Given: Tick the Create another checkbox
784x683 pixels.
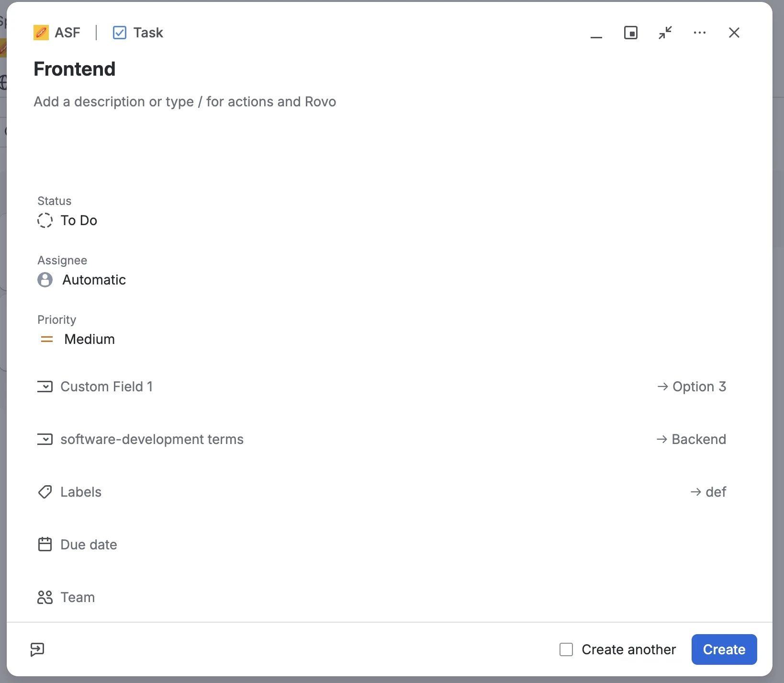Looking at the screenshot, I should tap(566, 649).
